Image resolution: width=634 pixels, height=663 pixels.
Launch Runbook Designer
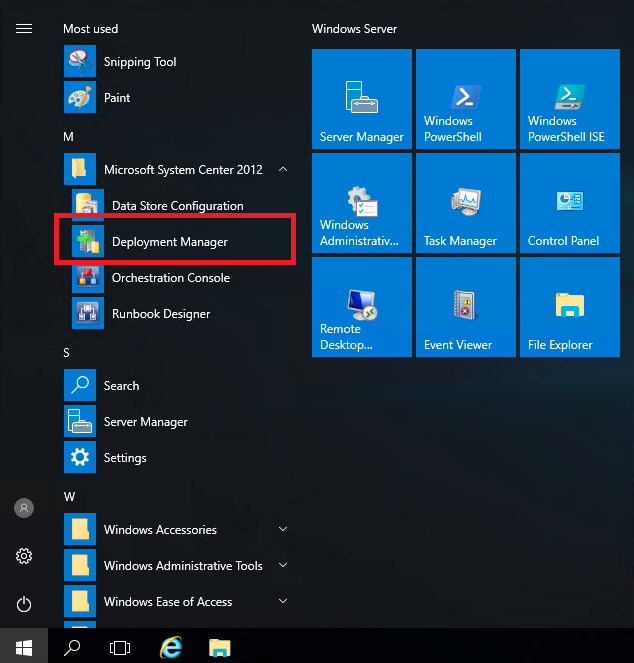(160, 314)
